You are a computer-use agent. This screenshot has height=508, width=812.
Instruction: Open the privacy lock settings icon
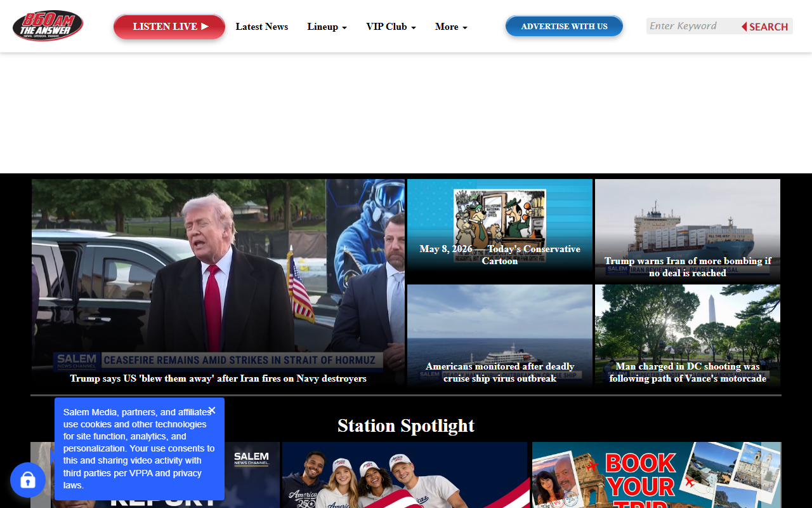click(28, 480)
